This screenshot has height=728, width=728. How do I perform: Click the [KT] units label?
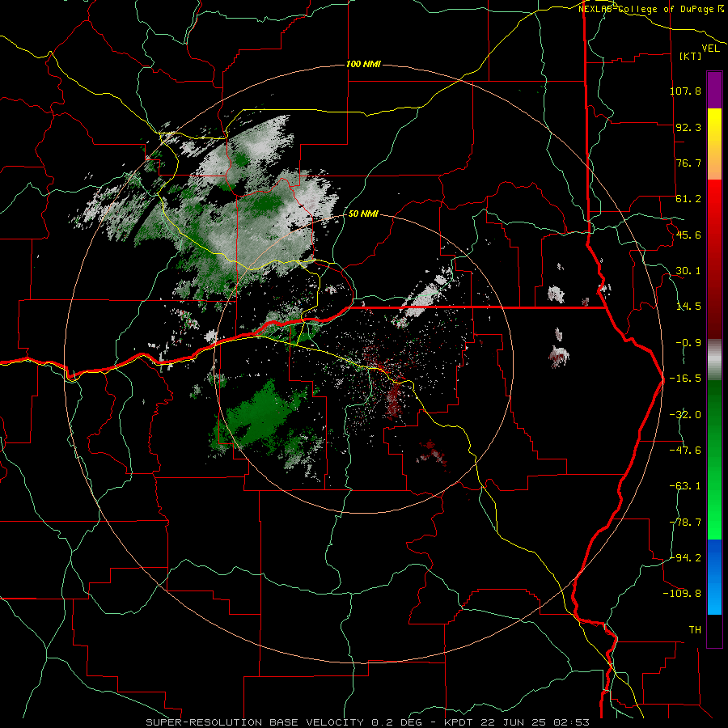(x=691, y=56)
